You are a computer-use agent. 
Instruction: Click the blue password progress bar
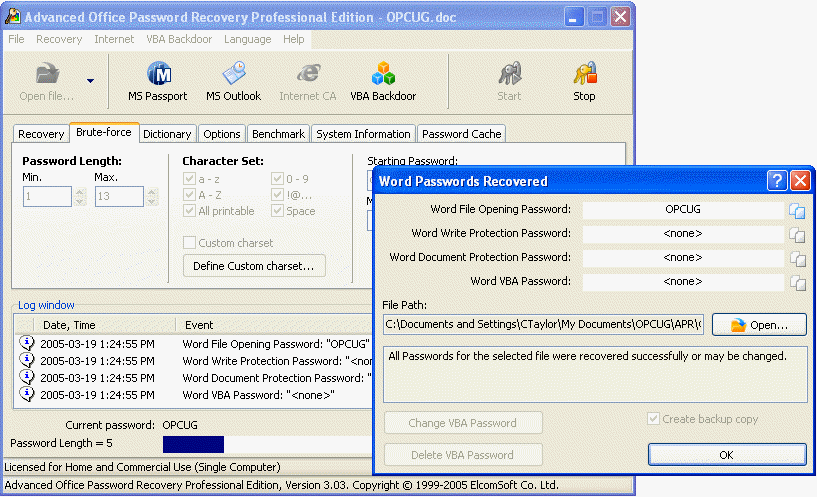pyautogui.click(x=193, y=444)
